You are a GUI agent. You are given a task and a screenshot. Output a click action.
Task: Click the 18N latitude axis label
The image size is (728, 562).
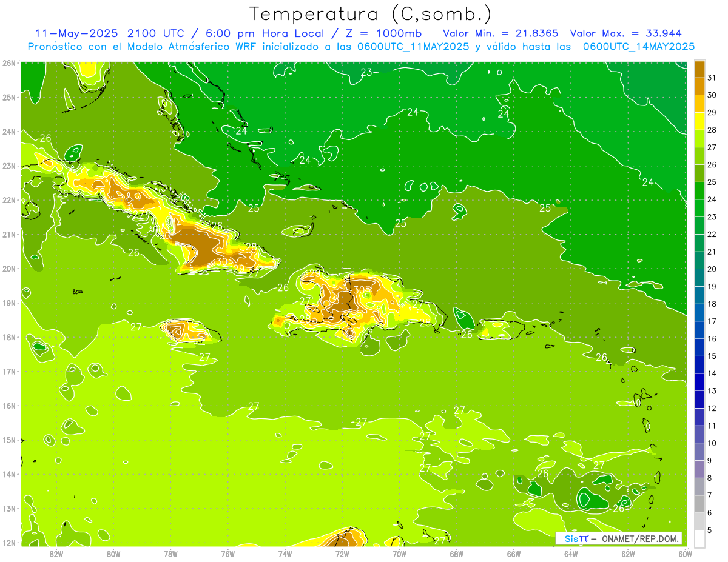[9, 337]
